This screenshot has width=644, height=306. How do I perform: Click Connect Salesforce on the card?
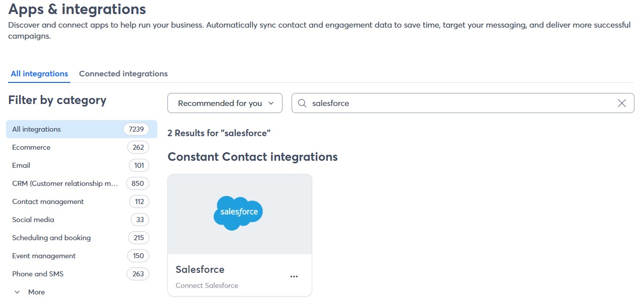click(x=207, y=285)
